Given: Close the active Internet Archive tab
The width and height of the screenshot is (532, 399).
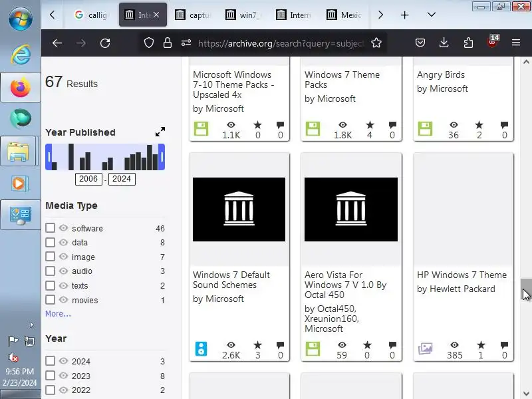Looking at the screenshot, I should pos(156,15).
